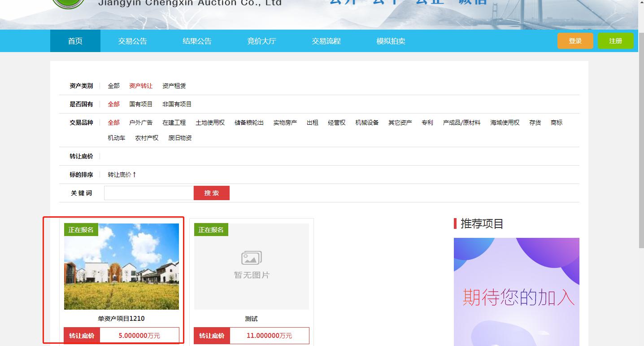Filter by 国有项目
644x346 pixels.
pyautogui.click(x=141, y=104)
